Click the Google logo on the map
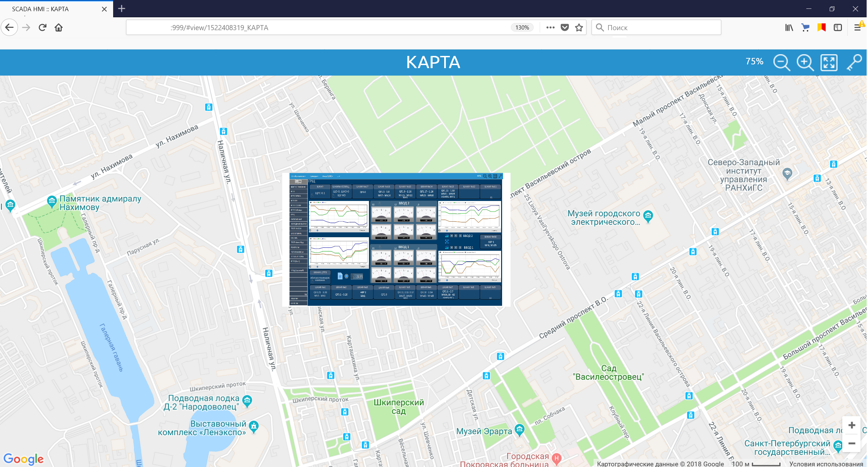Screen dimensions: 868x467 point(24,459)
